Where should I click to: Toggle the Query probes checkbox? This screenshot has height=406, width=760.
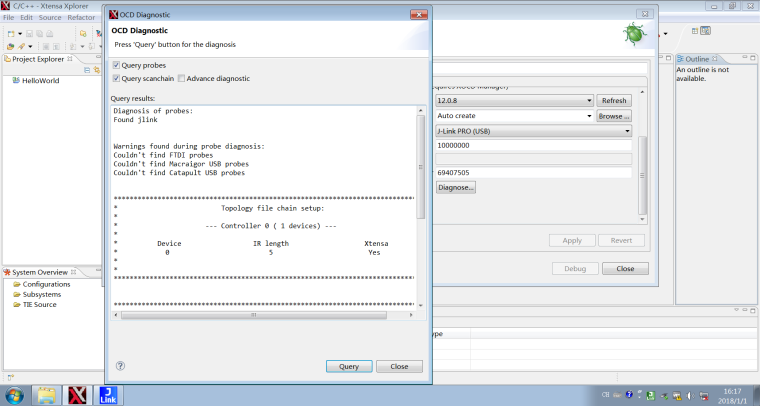tap(116, 65)
